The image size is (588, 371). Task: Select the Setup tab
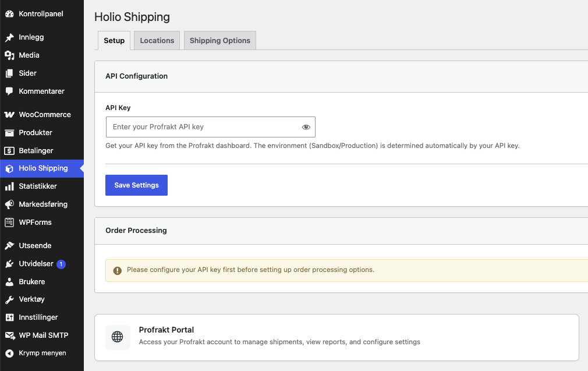[x=114, y=41]
